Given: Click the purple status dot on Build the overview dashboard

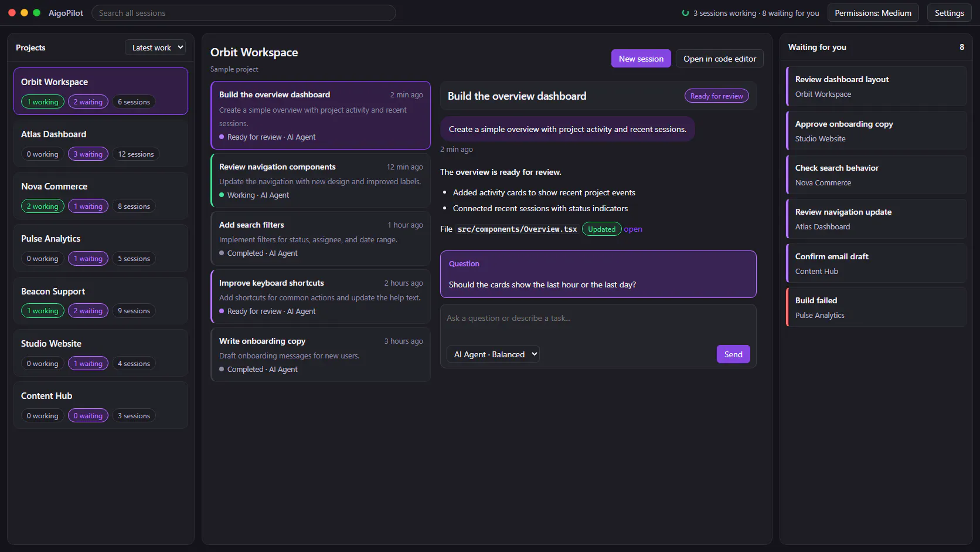Looking at the screenshot, I should click(222, 137).
